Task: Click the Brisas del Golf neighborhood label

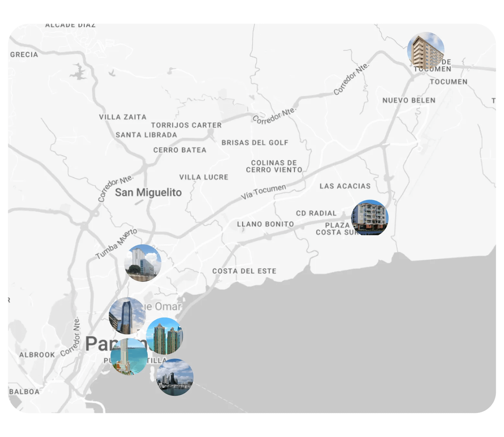Action: click(255, 143)
